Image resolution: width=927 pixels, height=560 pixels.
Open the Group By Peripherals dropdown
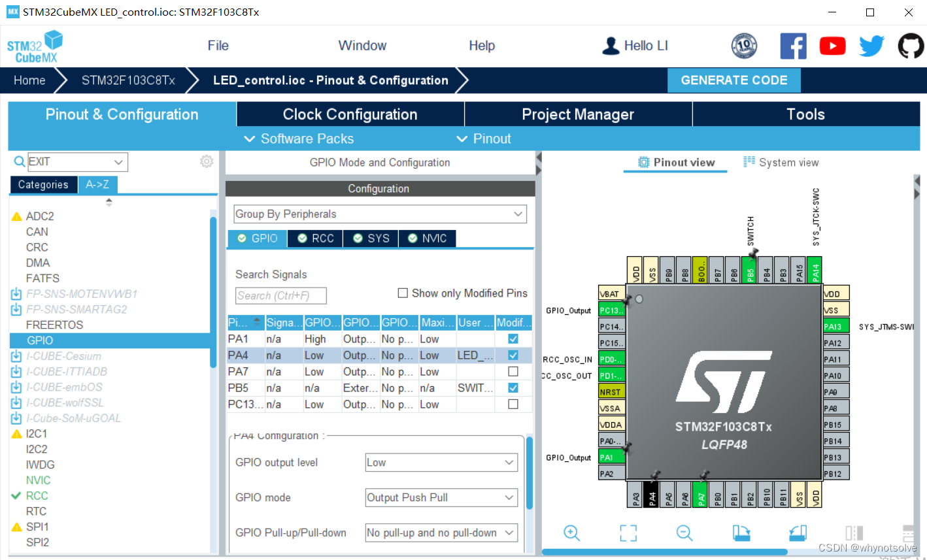pyautogui.click(x=380, y=214)
